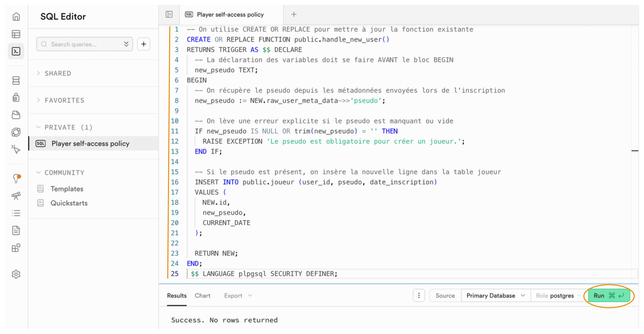Open the Table Editor icon
This screenshot has height=334, width=644.
pos(16,34)
